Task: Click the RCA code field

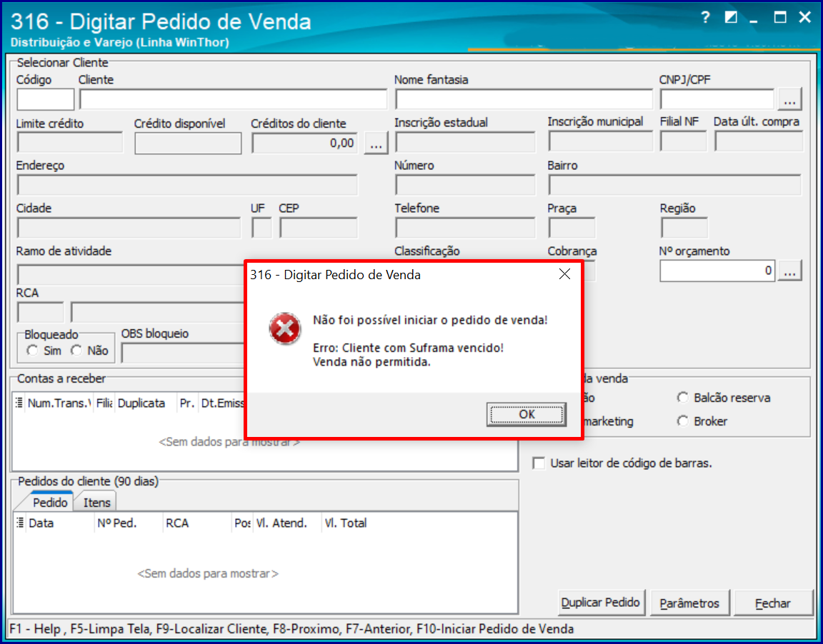Action: [41, 313]
